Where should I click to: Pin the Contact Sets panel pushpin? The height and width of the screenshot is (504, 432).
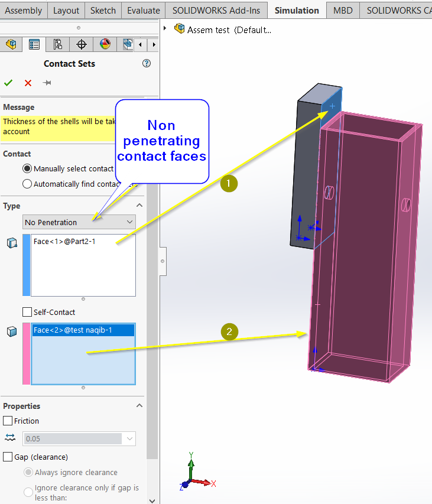(47, 83)
